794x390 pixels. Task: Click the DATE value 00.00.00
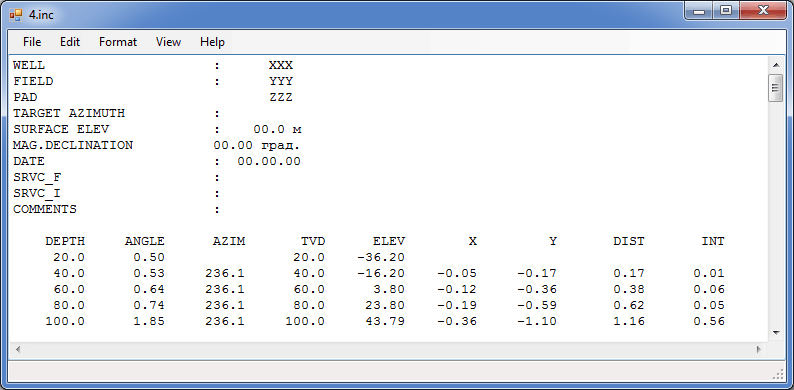click(269, 162)
